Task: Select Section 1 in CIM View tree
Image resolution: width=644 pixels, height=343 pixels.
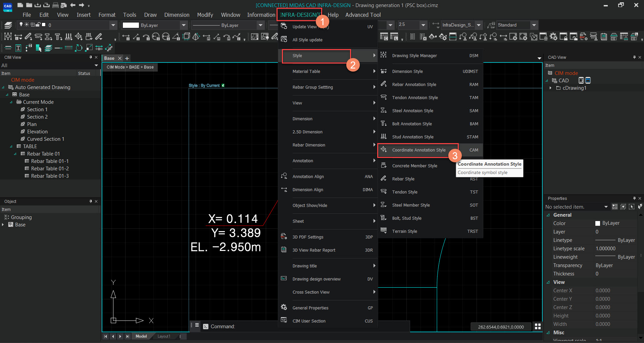Action: click(37, 110)
